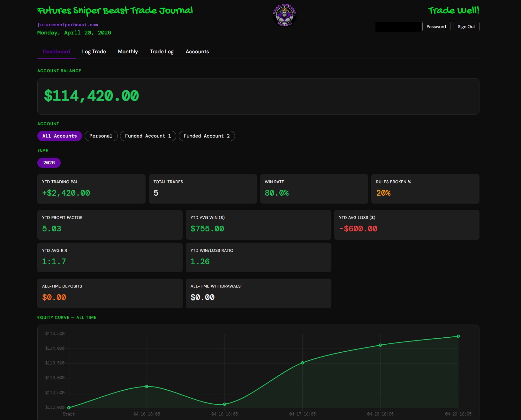Select the Funded Account 1 filter

point(148,136)
